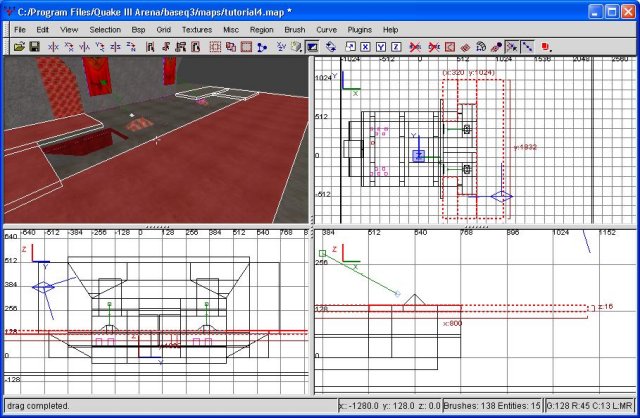Viewport: 640px width, 418px height.
Task: Save the map using the floppy disk icon
Action: (35, 47)
